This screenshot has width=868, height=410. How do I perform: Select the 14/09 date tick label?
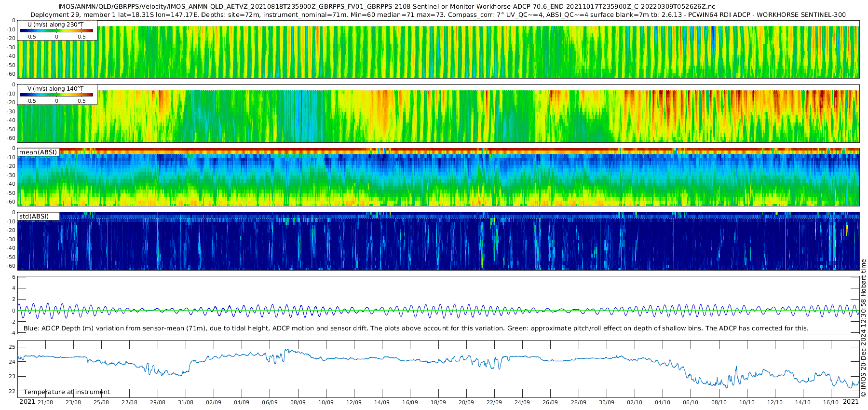[382, 402]
